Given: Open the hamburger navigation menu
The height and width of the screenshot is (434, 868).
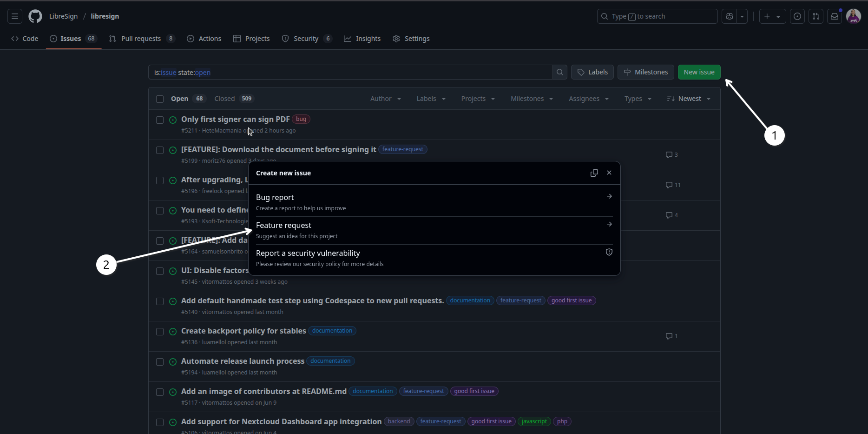Looking at the screenshot, I should coord(15,16).
